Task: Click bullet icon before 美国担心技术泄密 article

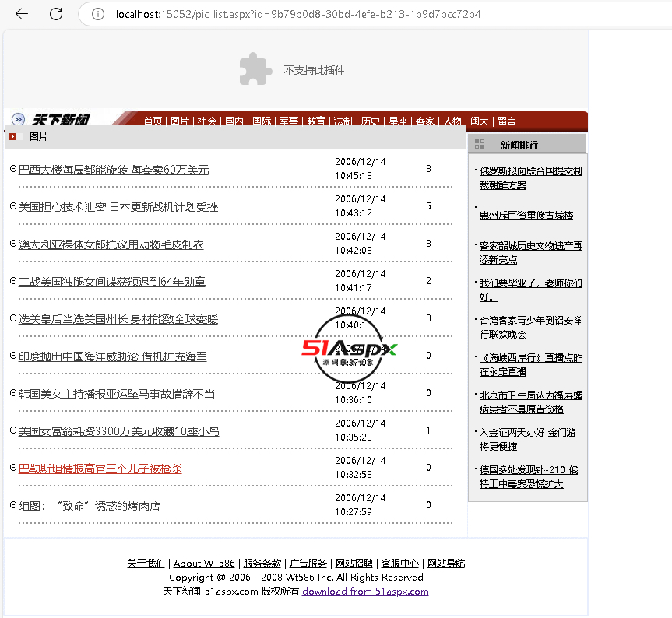Action: (13, 206)
